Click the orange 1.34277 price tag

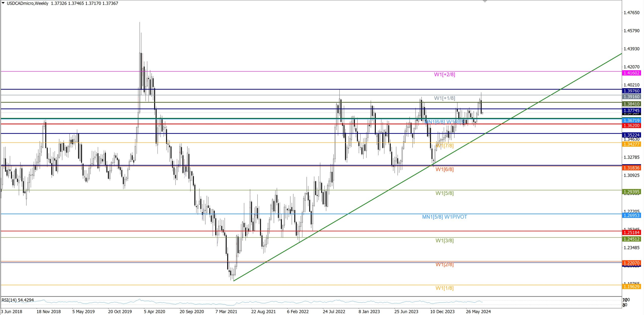coord(631,144)
